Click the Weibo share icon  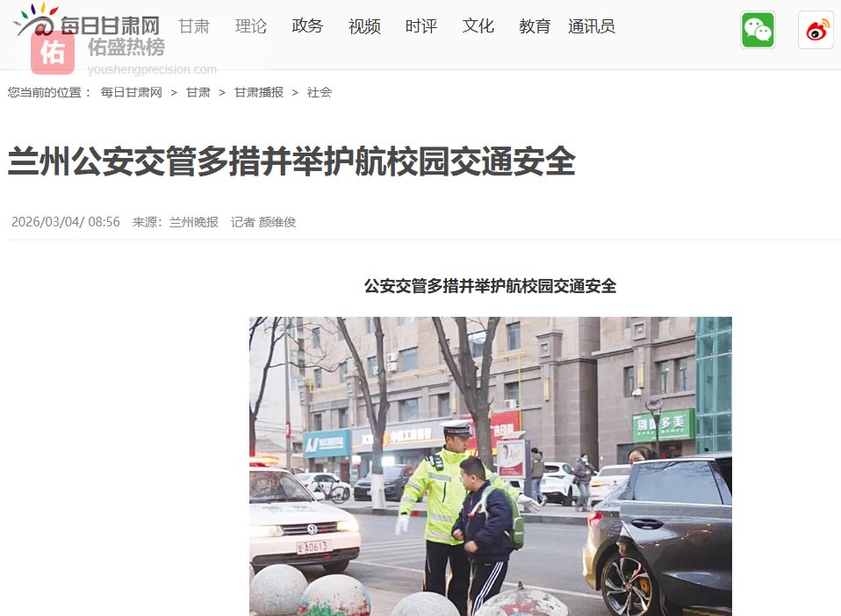[x=816, y=30]
